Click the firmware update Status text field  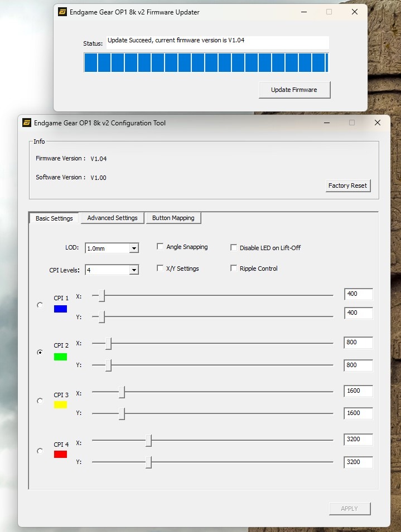tap(218, 42)
